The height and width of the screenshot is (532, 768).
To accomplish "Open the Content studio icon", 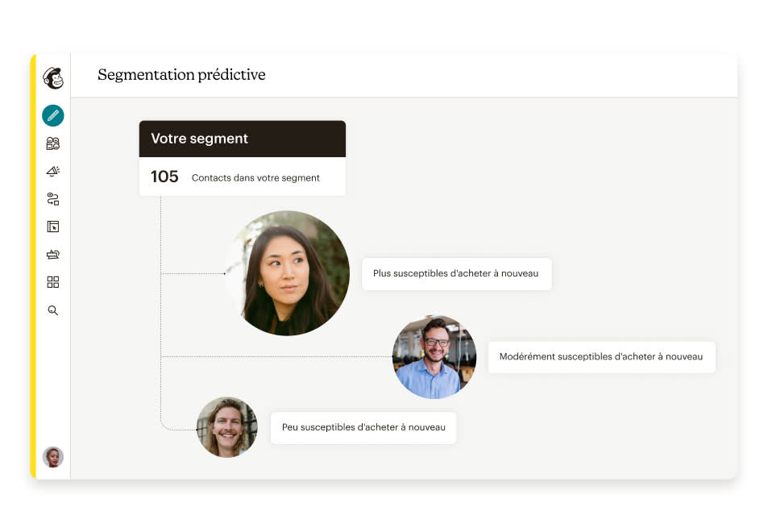I will [x=53, y=254].
